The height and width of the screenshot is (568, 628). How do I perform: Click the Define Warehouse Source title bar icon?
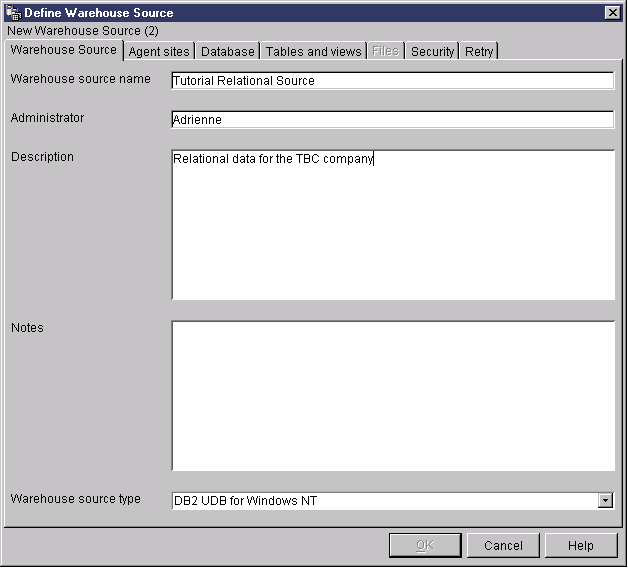tap(14, 13)
